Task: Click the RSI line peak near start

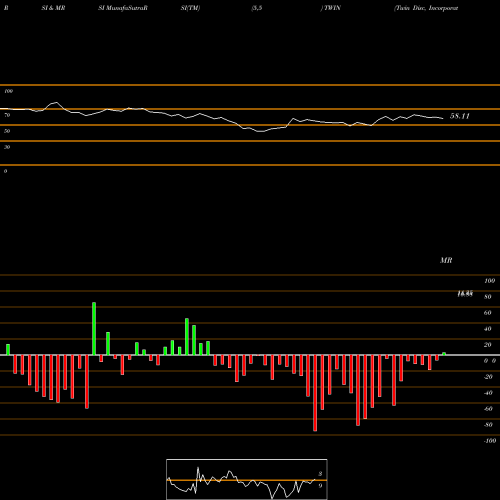Action: (x=56, y=102)
